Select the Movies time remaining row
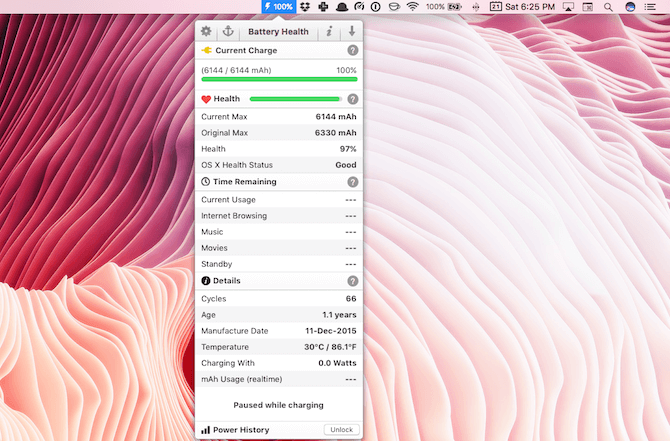 279,248
